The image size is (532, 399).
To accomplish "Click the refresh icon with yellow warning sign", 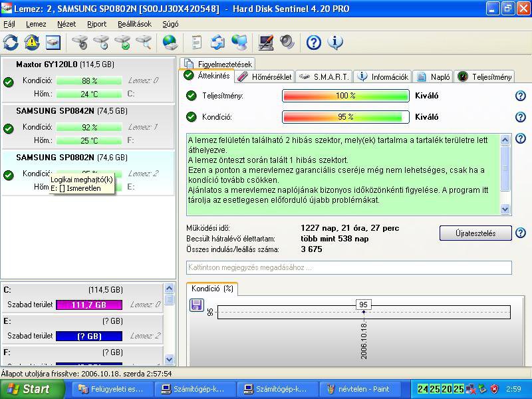I will pyautogui.click(x=31, y=43).
